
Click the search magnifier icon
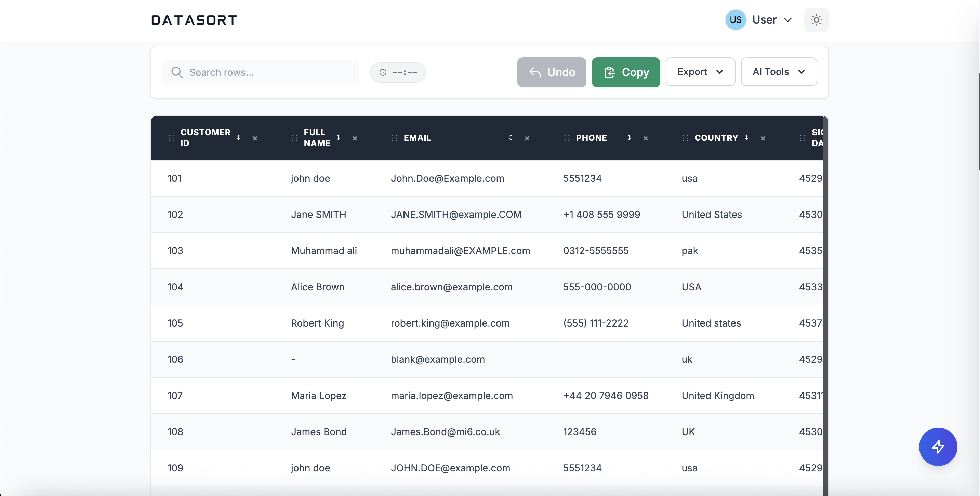coord(176,72)
